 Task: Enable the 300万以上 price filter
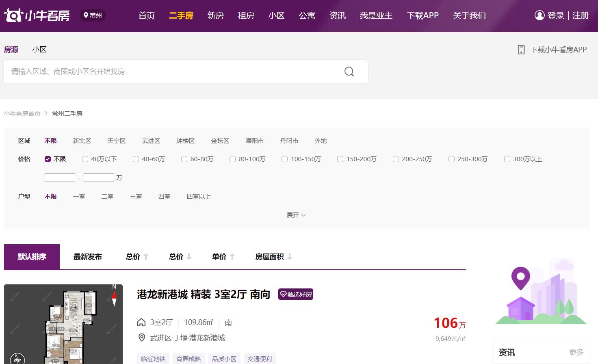(x=507, y=159)
